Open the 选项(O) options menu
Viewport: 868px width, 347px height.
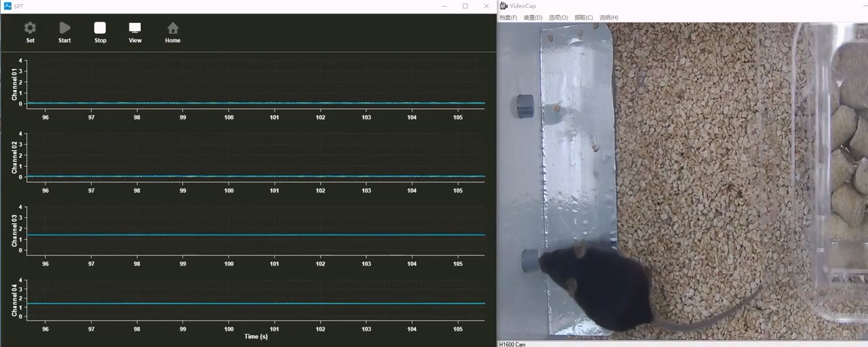pos(558,18)
